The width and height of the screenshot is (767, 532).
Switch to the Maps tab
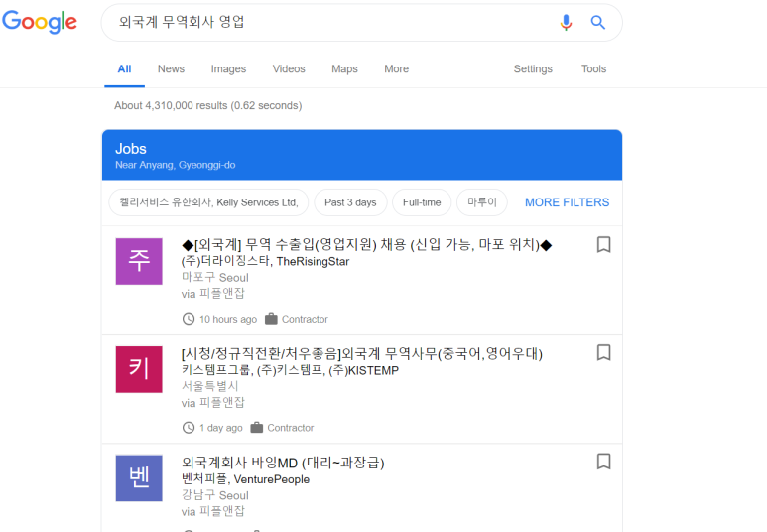pos(344,69)
